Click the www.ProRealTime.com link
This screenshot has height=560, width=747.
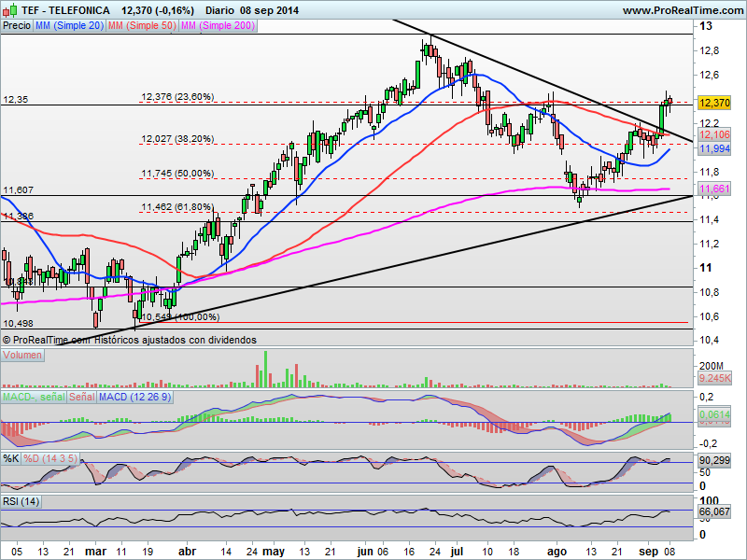tap(684, 10)
